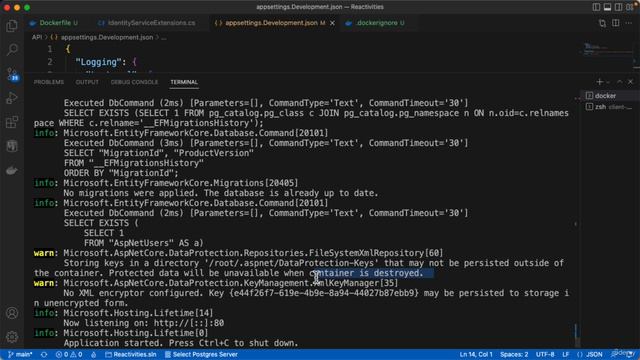
Task: Open the Run and Debug view
Action: click(12, 98)
